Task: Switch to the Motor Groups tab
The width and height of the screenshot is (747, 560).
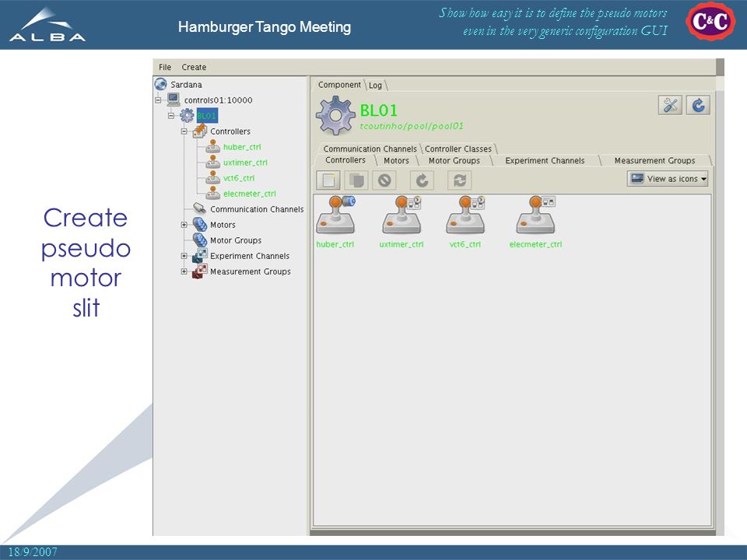Action: coord(454,161)
